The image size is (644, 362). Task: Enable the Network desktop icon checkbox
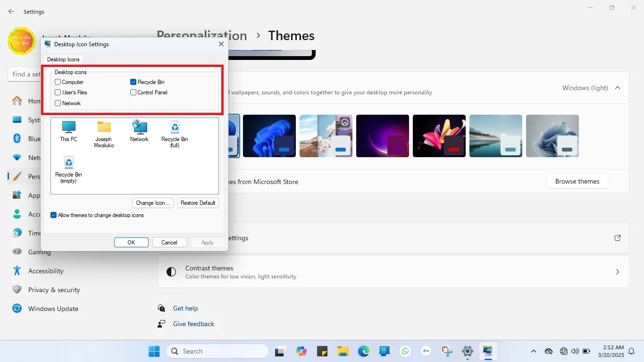point(58,103)
